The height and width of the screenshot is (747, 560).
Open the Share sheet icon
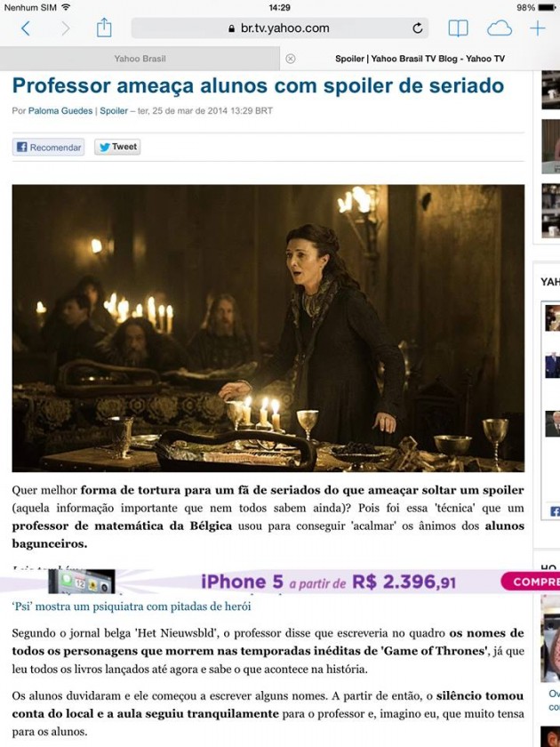pos(104,28)
